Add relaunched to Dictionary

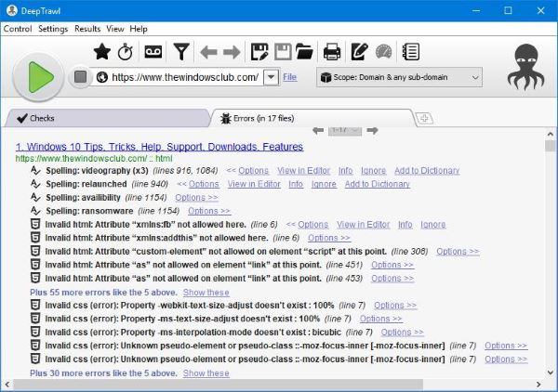tap(378, 184)
